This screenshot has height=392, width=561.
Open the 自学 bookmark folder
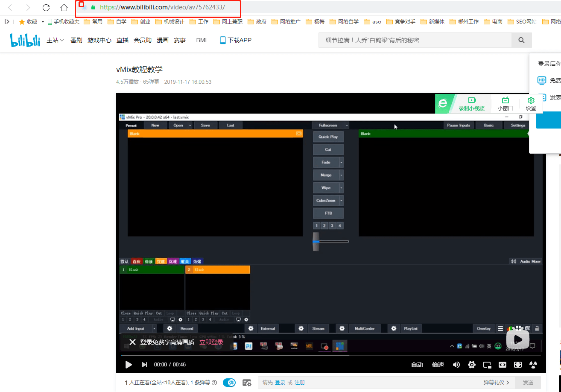[117, 21]
